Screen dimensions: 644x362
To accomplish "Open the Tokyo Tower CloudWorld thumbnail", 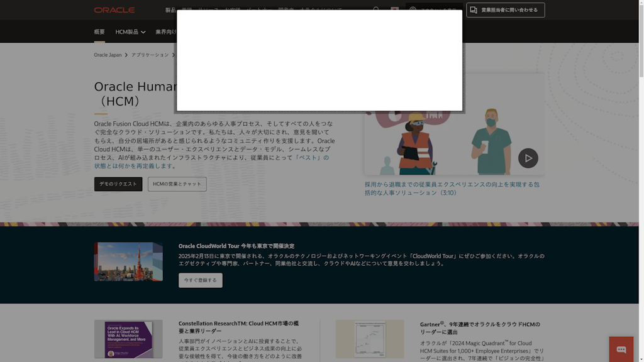I will pos(128,261).
